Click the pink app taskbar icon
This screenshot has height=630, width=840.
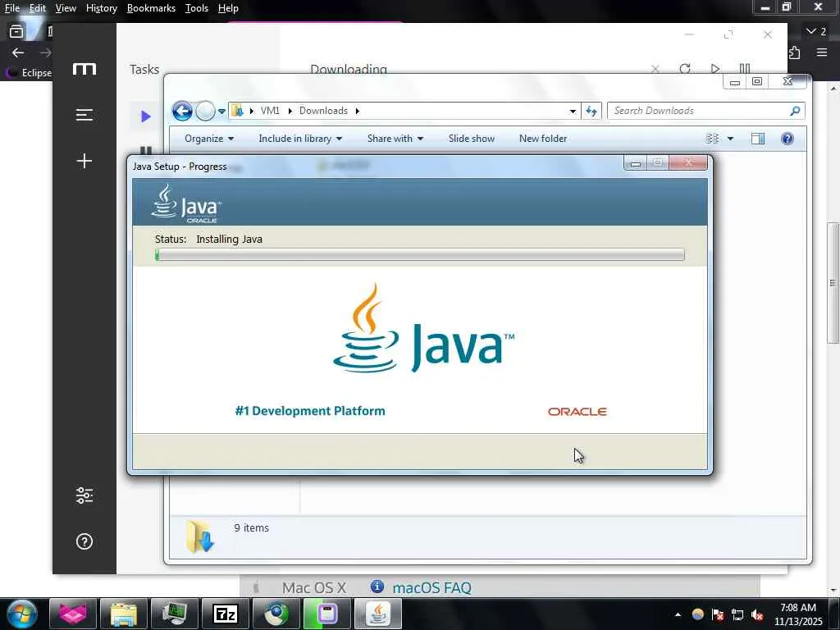(72, 614)
